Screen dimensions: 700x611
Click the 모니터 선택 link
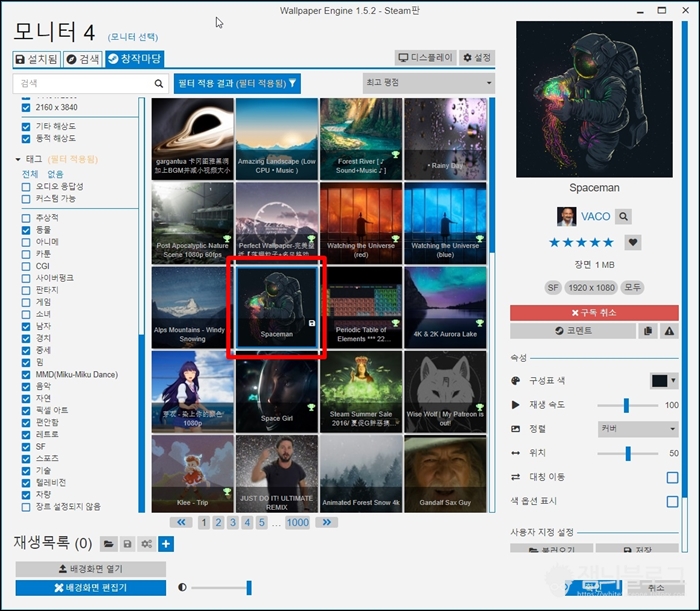click(133, 37)
